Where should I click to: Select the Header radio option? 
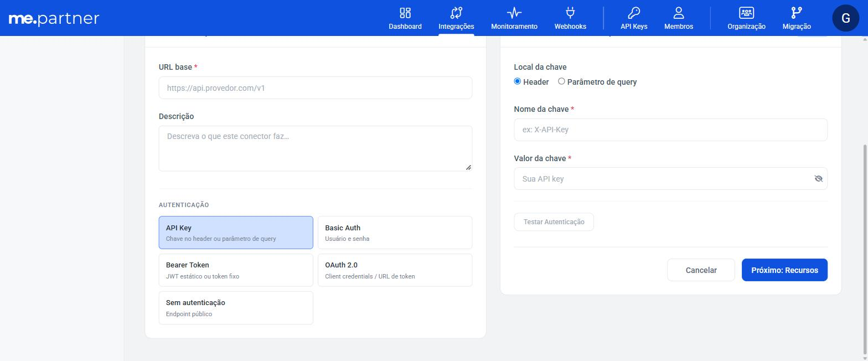[518, 81]
